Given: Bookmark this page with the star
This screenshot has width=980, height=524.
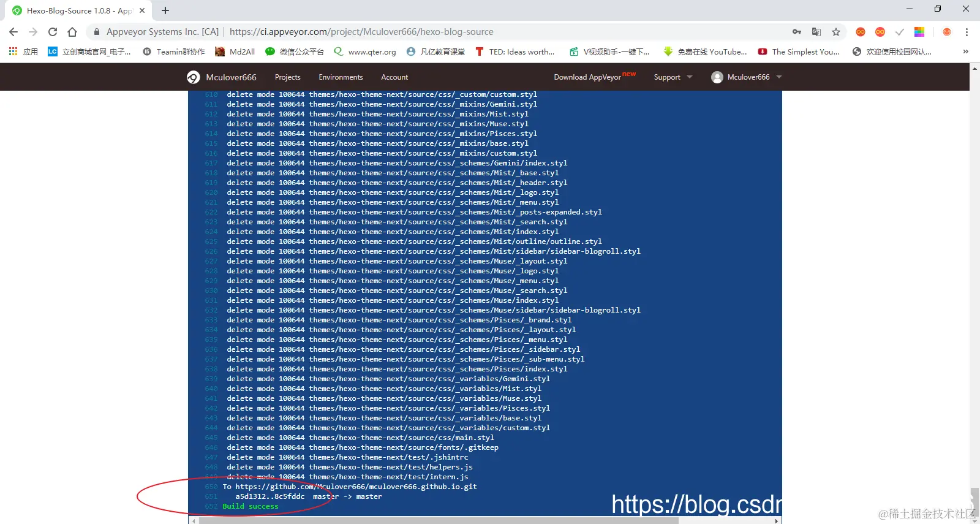Looking at the screenshot, I should click(x=836, y=32).
